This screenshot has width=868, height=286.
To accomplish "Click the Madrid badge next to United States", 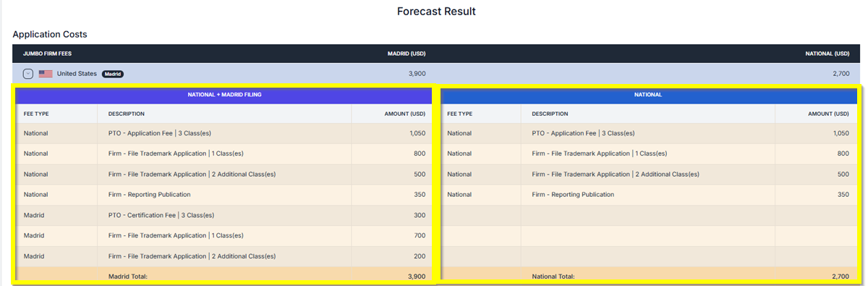I will [x=112, y=74].
